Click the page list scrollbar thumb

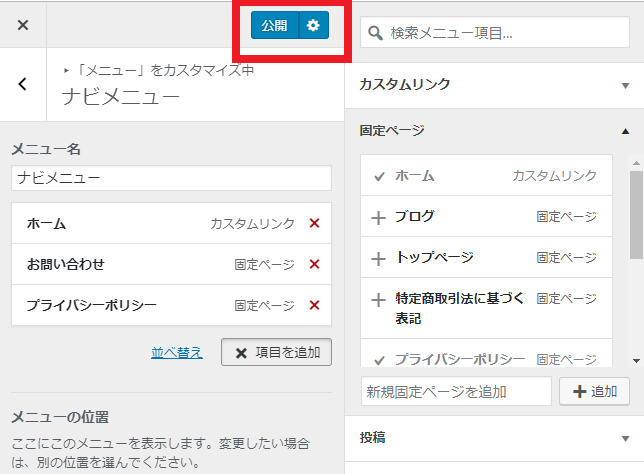[x=636, y=215]
